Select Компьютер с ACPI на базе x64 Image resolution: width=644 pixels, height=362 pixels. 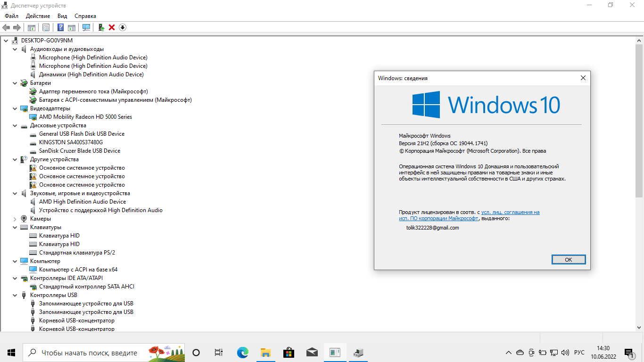pos(78,270)
